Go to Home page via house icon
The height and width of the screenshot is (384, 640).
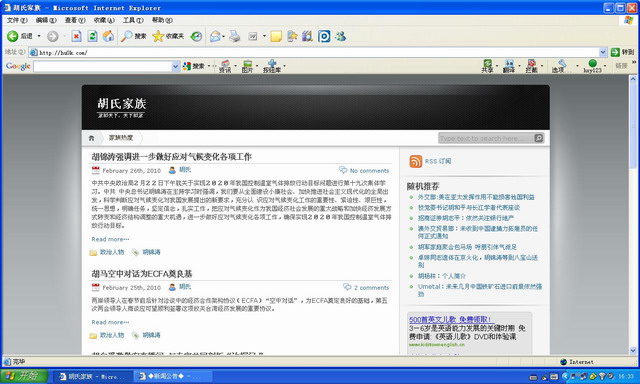coord(108,36)
